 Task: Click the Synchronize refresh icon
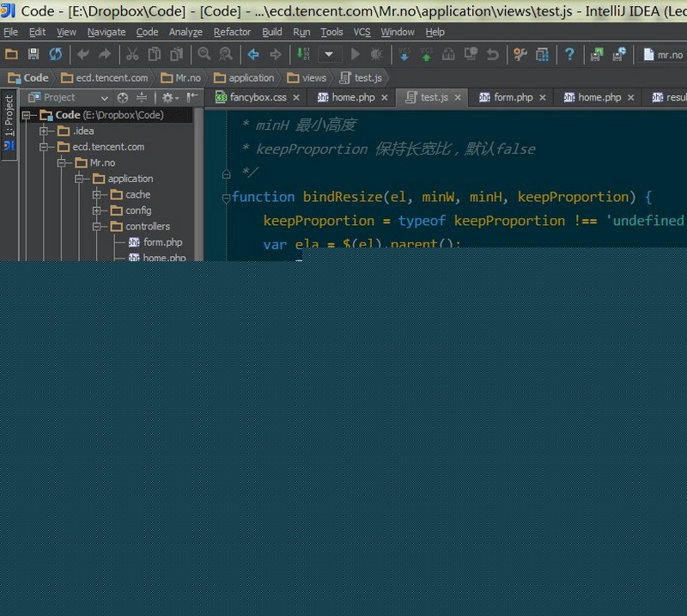(x=56, y=54)
